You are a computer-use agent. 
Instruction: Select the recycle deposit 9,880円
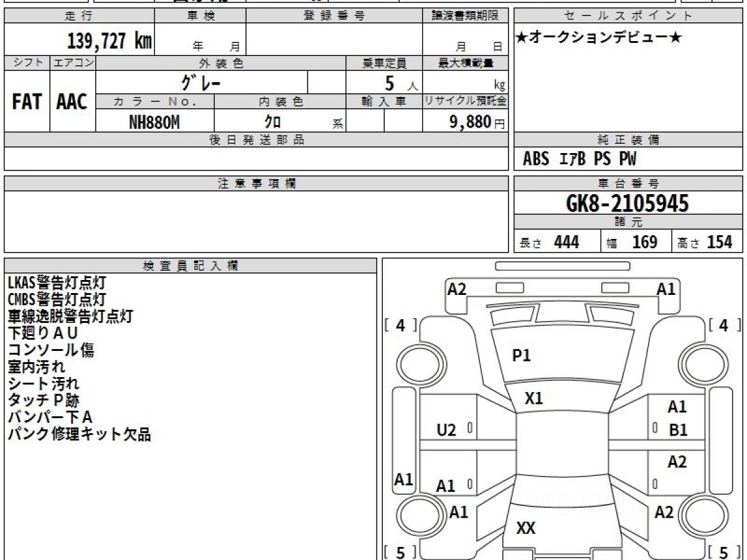point(477,122)
